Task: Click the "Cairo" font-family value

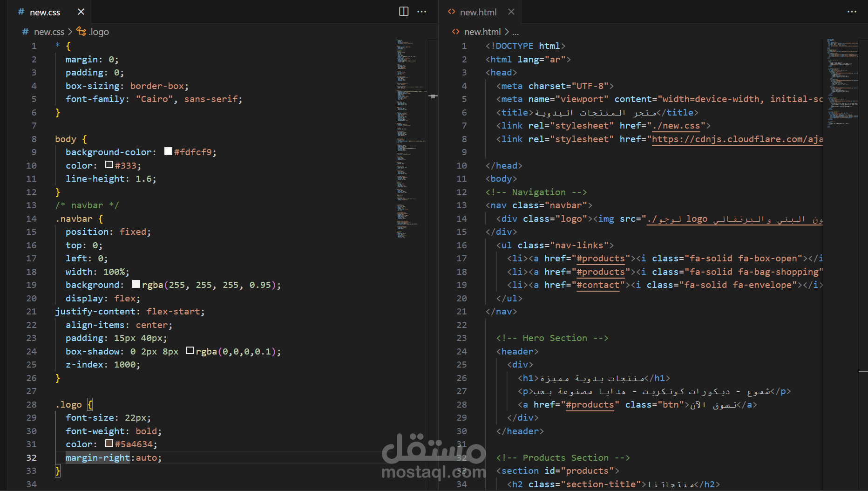Action: point(154,99)
